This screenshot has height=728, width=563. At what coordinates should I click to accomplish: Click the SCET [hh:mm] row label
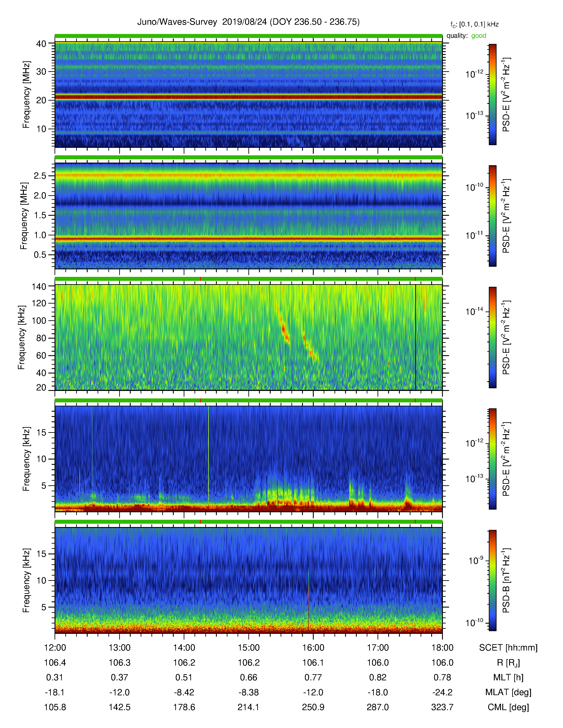(x=508, y=648)
